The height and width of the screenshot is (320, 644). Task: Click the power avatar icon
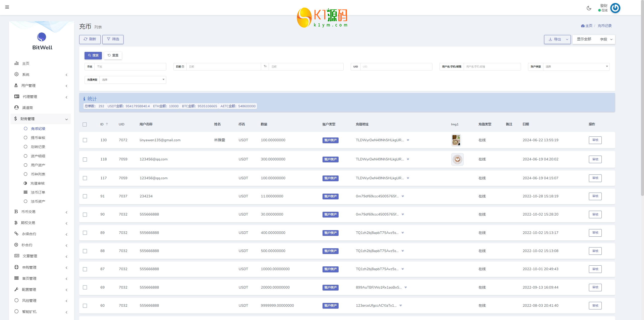pos(615,8)
